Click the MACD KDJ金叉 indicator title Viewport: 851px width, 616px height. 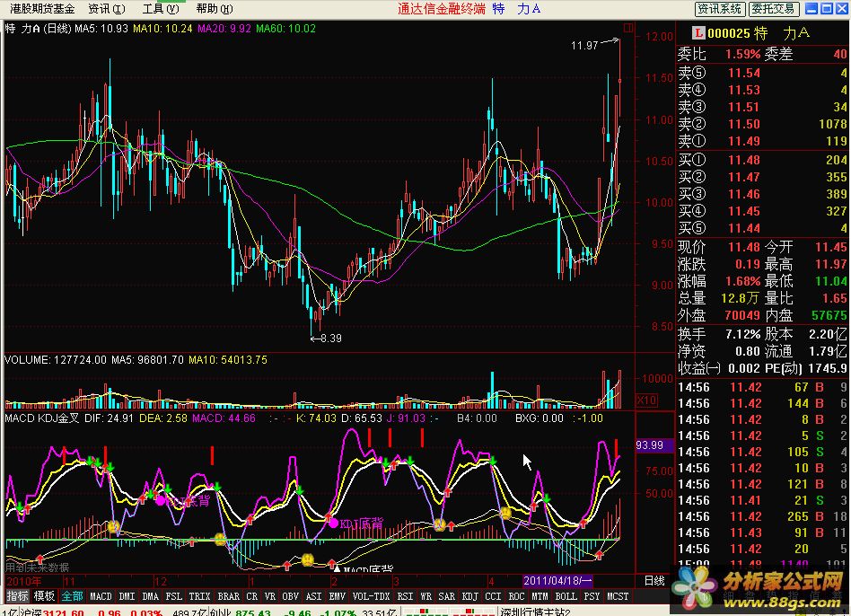(42, 418)
